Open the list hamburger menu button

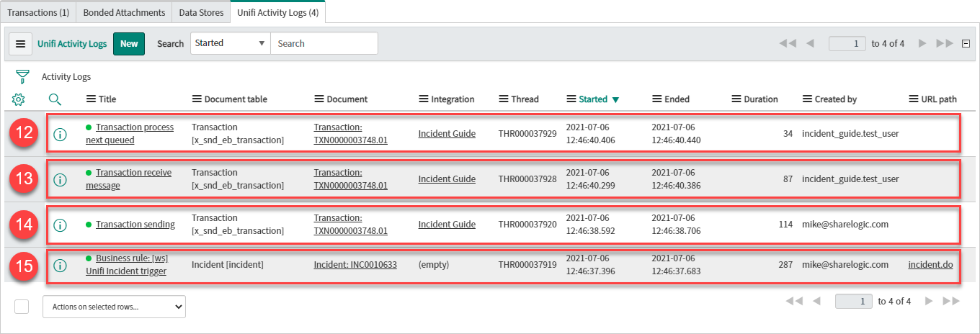(20, 44)
